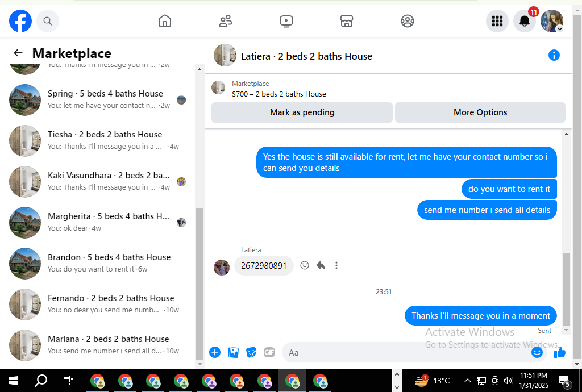Open more options dots for Latiera's message
Viewport: 582px width, 392px height.
(336, 265)
